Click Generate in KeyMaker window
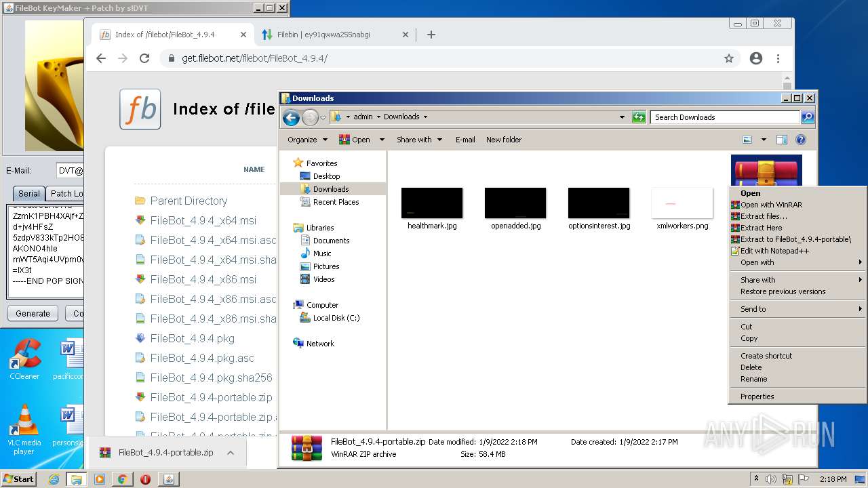 pos(33,313)
